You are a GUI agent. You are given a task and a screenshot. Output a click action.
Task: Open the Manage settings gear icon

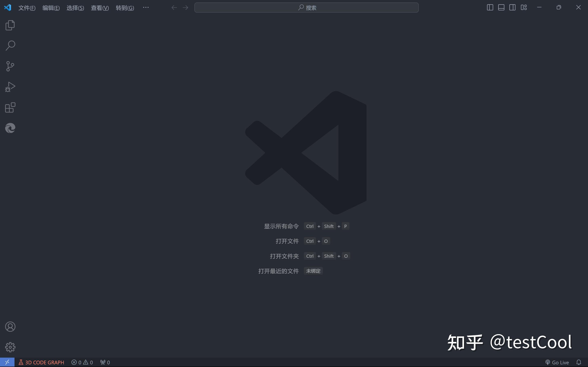coord(10,347)
